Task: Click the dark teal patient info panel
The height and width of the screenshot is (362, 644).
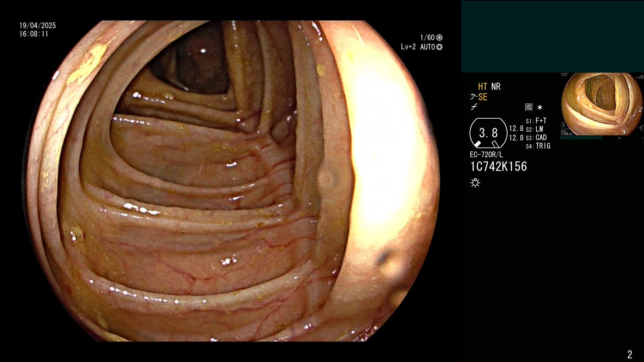Action: 552,37
